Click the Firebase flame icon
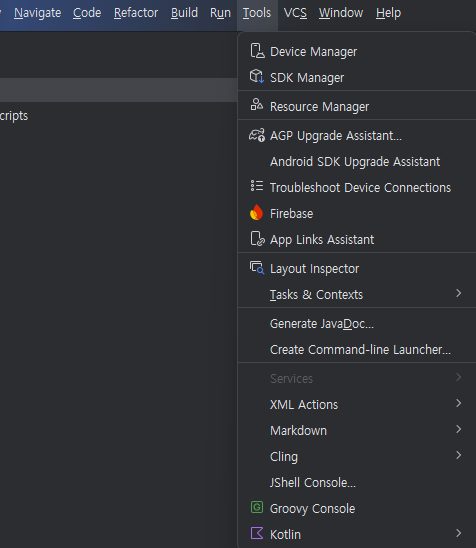 click(x=257, y=212)
